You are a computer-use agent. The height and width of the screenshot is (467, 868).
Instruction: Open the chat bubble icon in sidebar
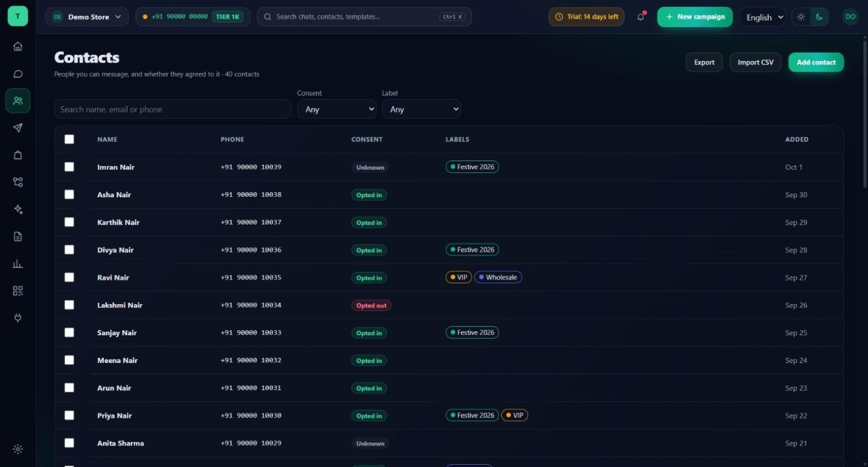[18, 74]
